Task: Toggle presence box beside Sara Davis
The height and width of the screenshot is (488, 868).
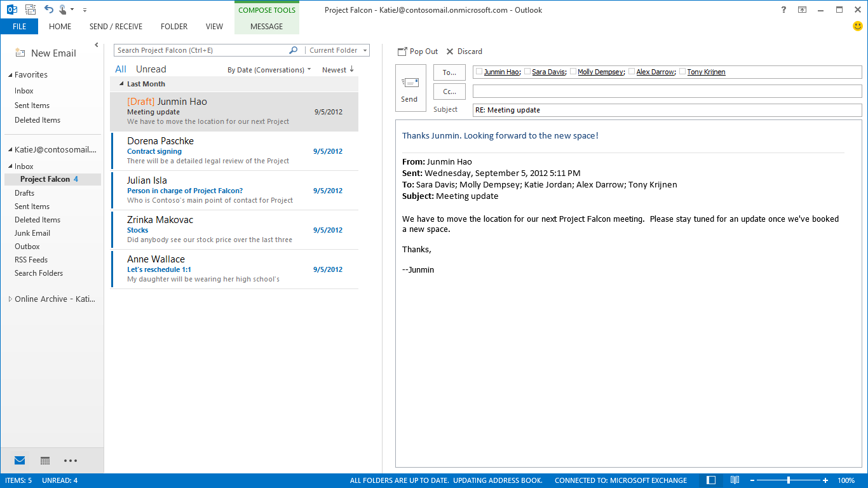Action: coord(527,72)
